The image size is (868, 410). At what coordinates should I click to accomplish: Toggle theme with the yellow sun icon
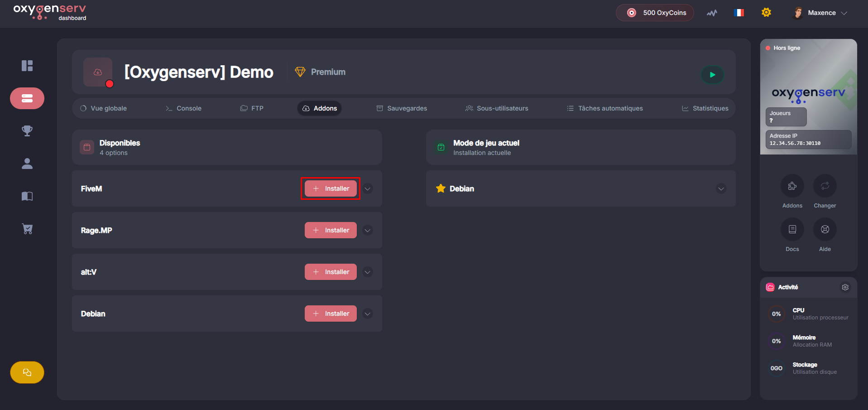click(766, 13)
